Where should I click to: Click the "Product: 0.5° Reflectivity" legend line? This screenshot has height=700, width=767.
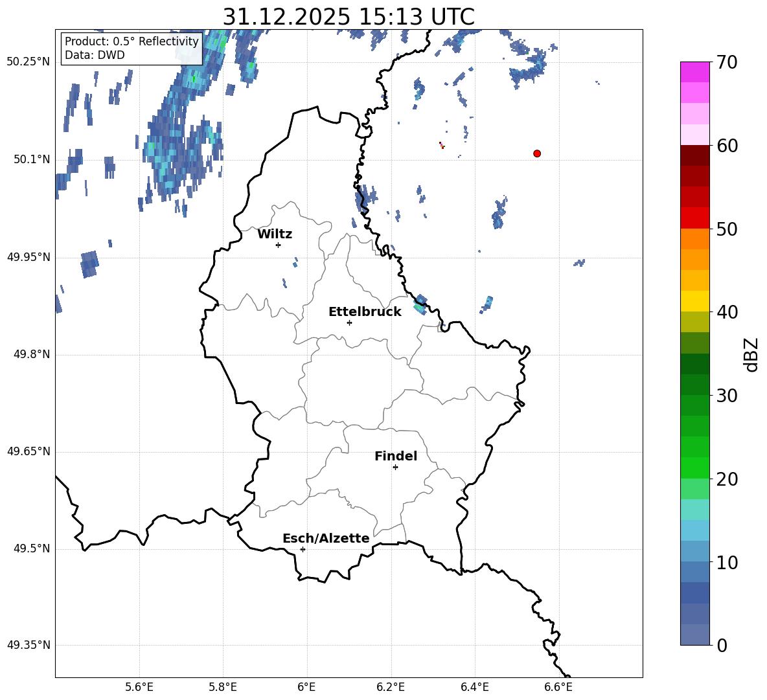132,41
